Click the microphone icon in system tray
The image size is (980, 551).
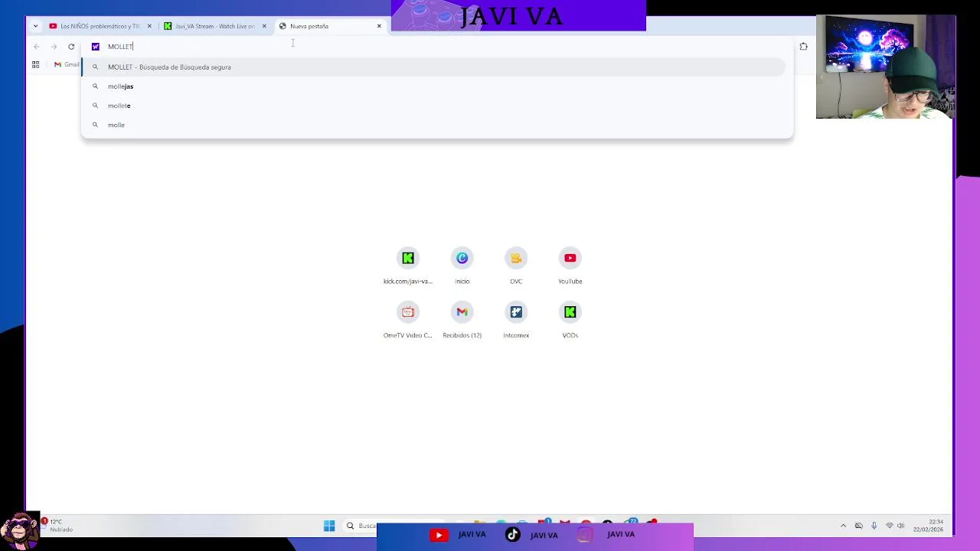(x=874, y=526)
